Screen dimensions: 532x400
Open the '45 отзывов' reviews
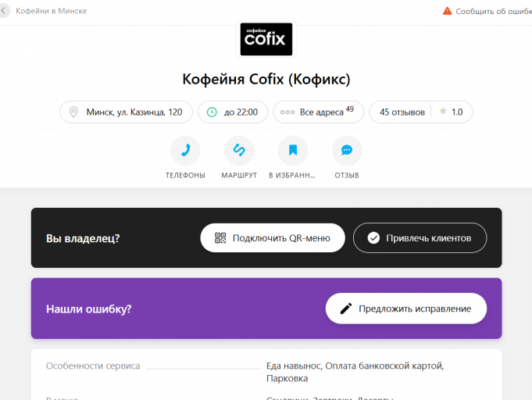point(402,112)
